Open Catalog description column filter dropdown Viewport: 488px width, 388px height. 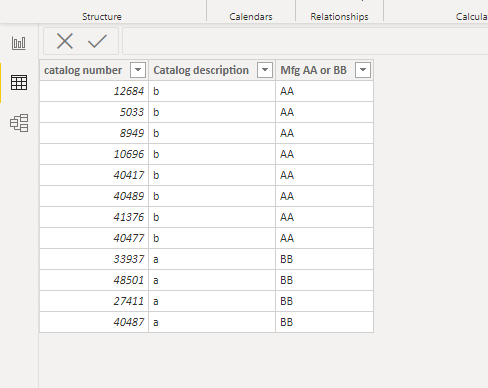tap(265, 70)
